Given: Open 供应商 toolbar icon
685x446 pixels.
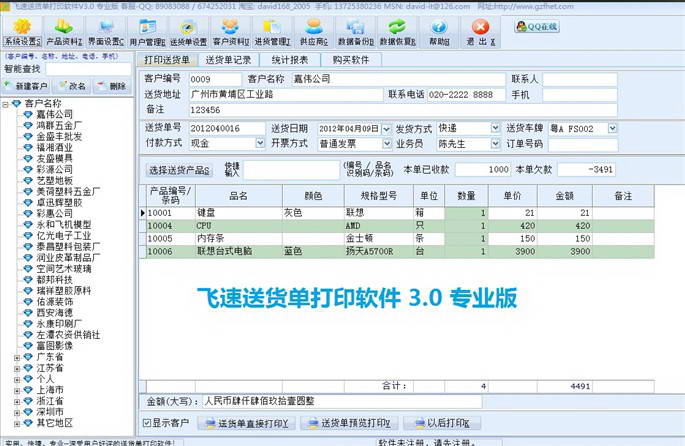Looking at the screenshot, I should [x=314, y=32].
